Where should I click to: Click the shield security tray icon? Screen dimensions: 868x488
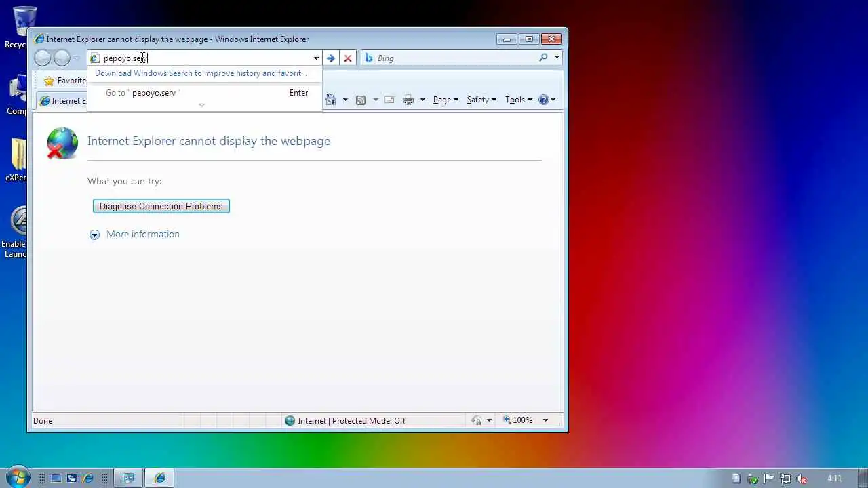point(753,478)
